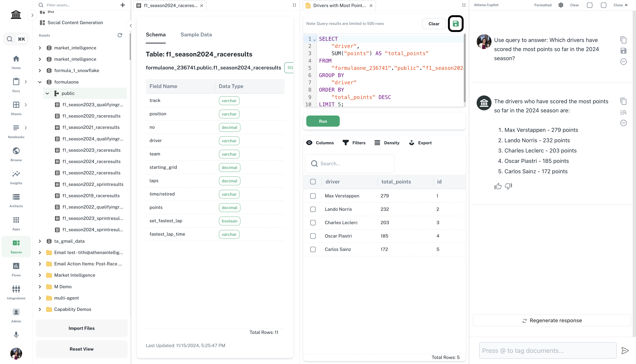636x364 pixels.
Task: Open the Flows section
Action: tap(16, 269)
